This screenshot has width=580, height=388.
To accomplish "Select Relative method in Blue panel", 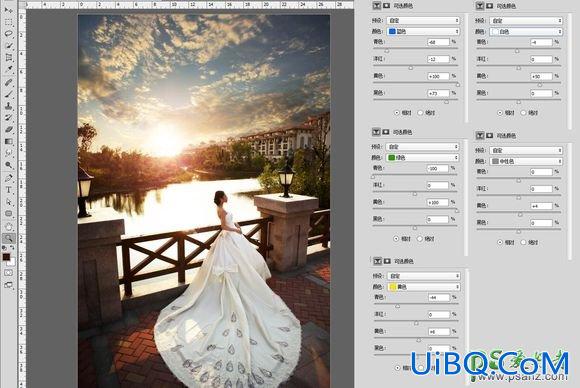I will click(x=397, y=112).
